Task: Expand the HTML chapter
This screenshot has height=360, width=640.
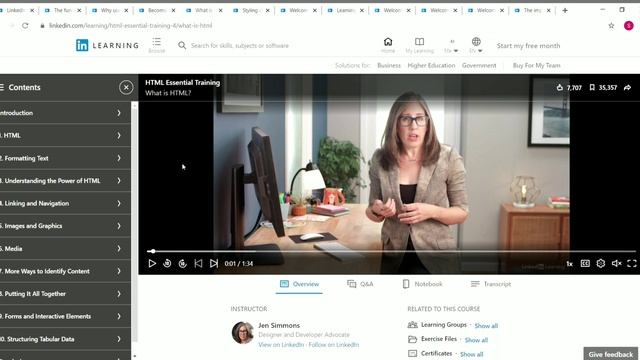Action: click(x=65, y=136)
